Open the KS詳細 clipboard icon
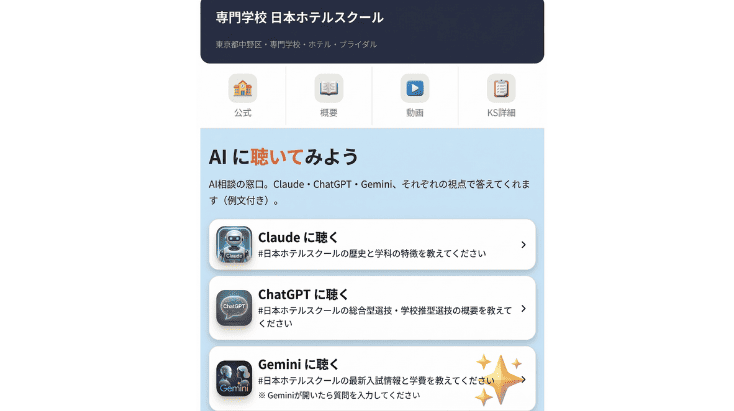Image resolution: width=734 pixels, height=411 pixels. point(501,88)
